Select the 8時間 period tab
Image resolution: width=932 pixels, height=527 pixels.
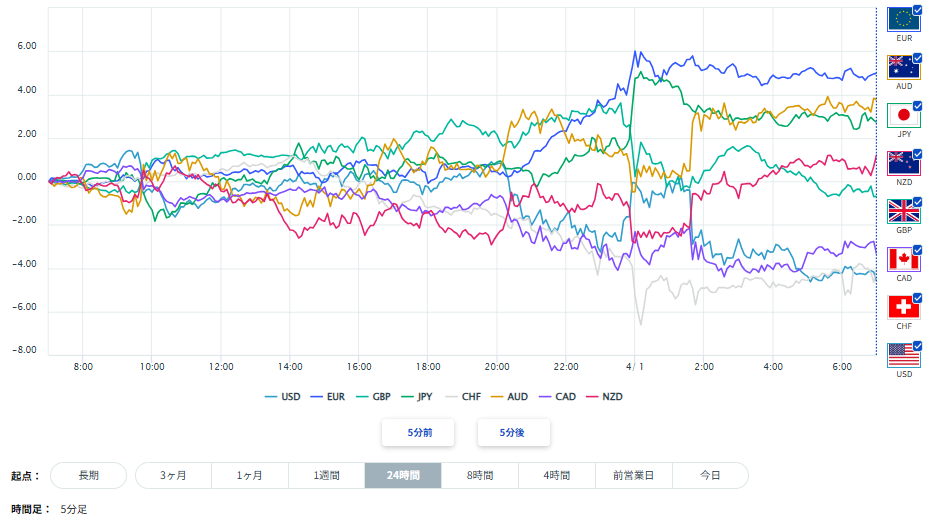(480, 475)
